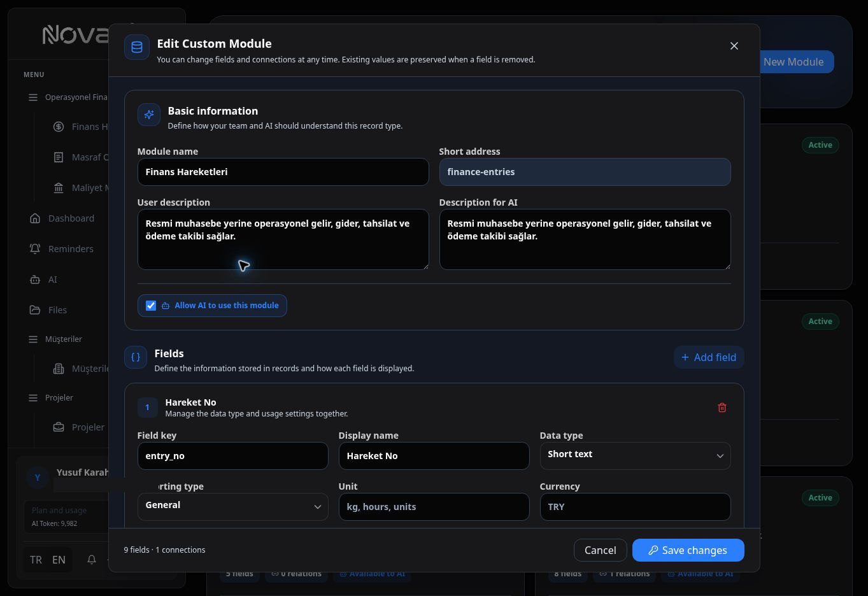Open notifications bell near language switcher
Screen dimensions: 868x596
[92, 560]
